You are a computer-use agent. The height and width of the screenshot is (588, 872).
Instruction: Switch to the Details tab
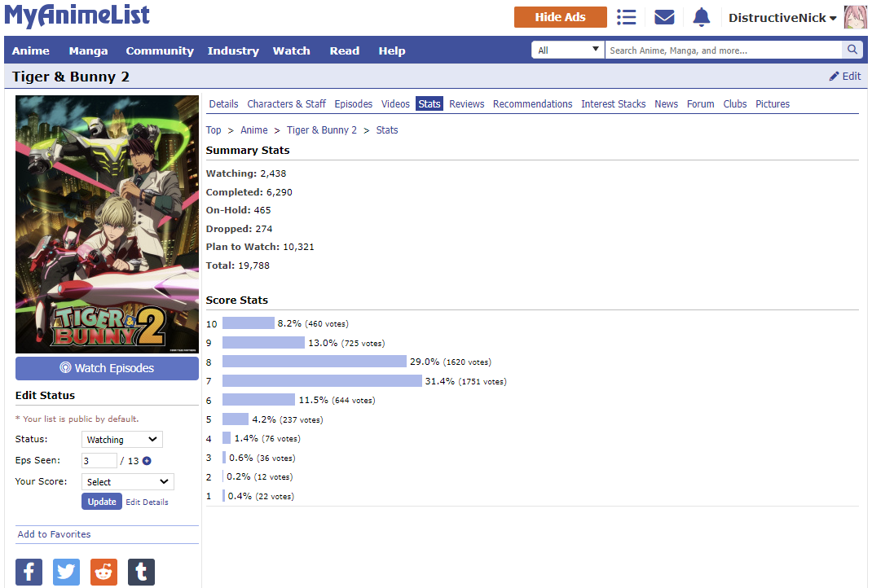pos(223,104)
